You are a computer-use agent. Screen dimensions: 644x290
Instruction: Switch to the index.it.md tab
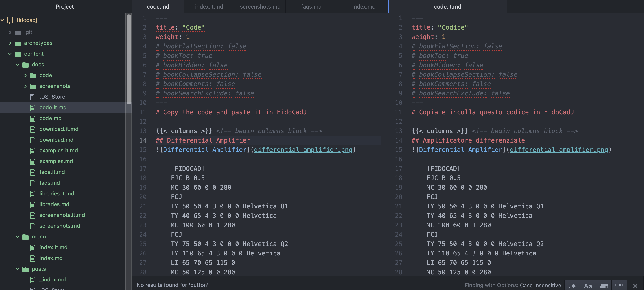pyautogui.click(x=209, y=7)
